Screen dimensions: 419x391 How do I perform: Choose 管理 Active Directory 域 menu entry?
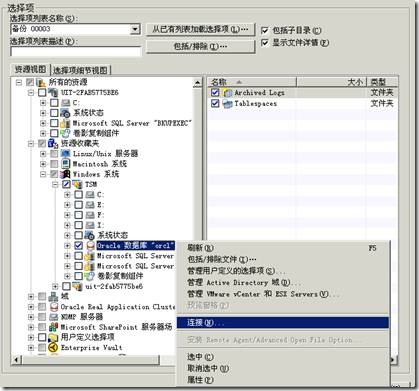coord(283,282)
